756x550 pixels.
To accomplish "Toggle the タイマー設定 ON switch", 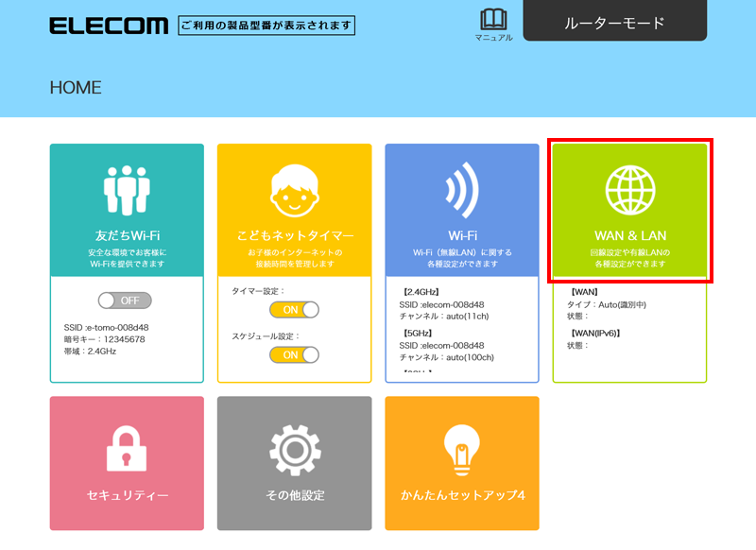I will (x=294, y=310).
